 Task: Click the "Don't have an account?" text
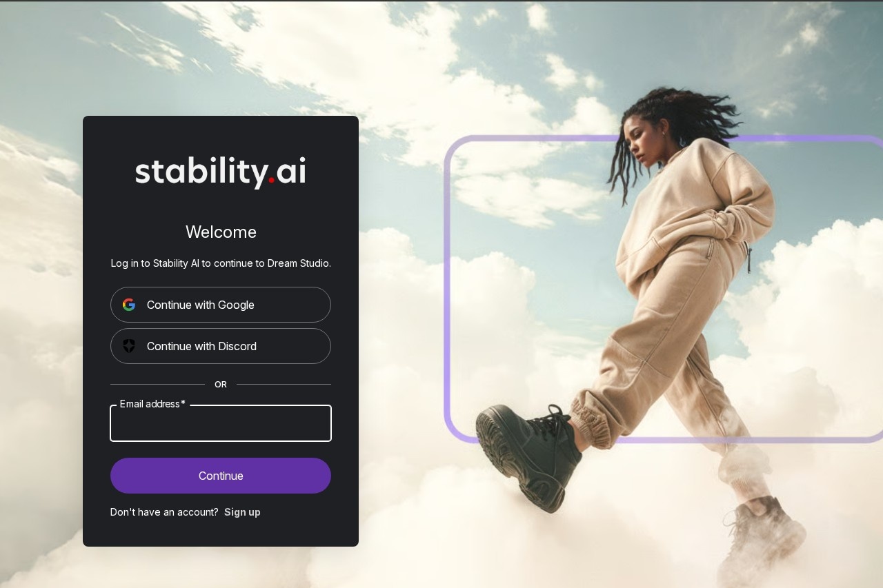pos(164,512)
